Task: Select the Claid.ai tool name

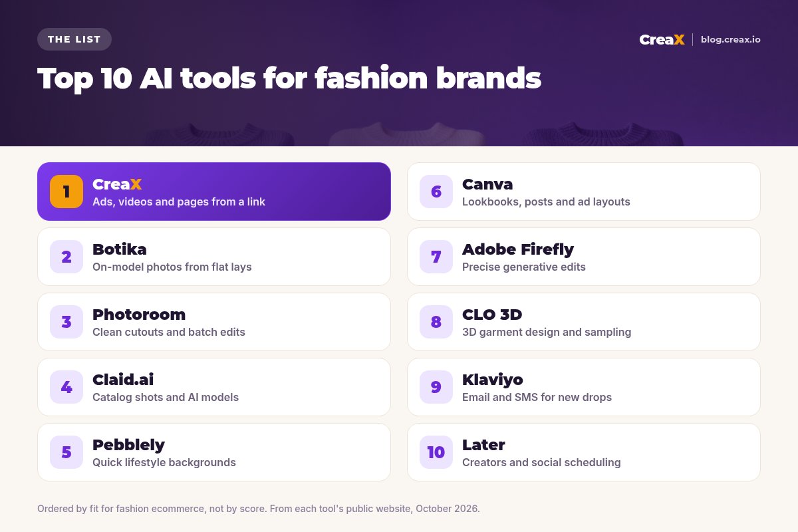Action: coord(123,380)
